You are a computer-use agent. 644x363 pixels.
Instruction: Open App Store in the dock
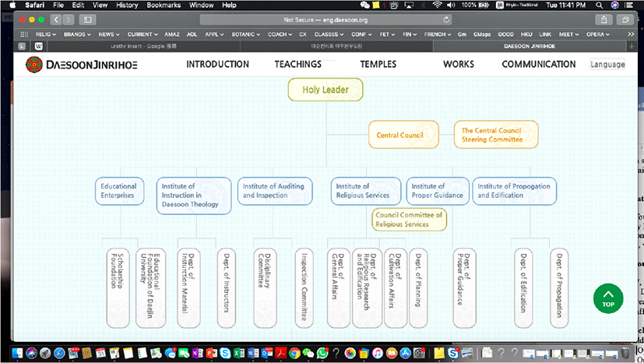(406, 353)
